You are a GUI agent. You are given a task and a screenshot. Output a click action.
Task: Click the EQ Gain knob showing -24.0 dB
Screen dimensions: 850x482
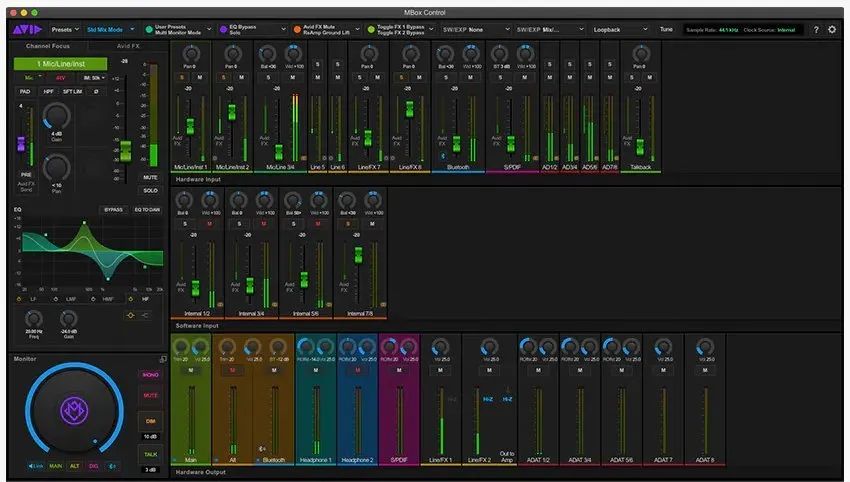[x=68, y=319]
